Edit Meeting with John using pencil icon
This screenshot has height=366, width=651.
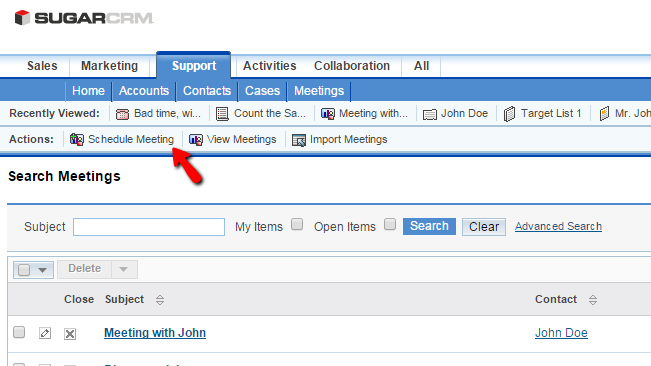tap(45, 333)
